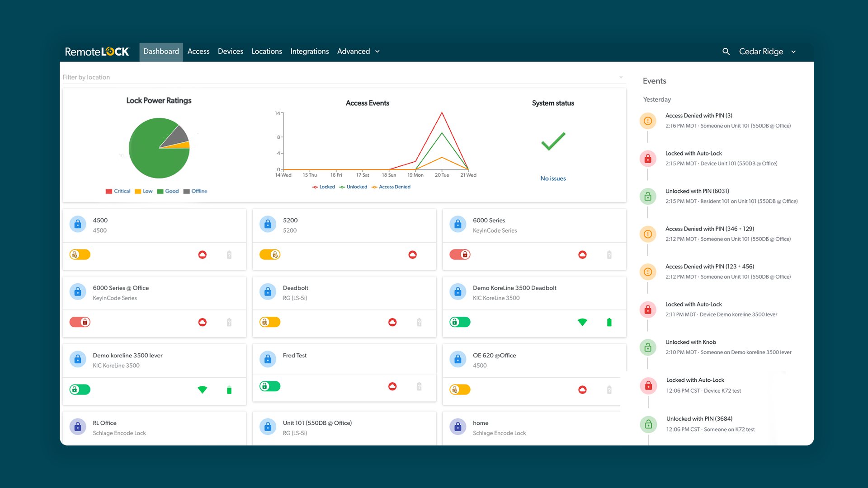Switch to the Devices tab
This screenshot has height=488, width=868.
tap(231, 52)
